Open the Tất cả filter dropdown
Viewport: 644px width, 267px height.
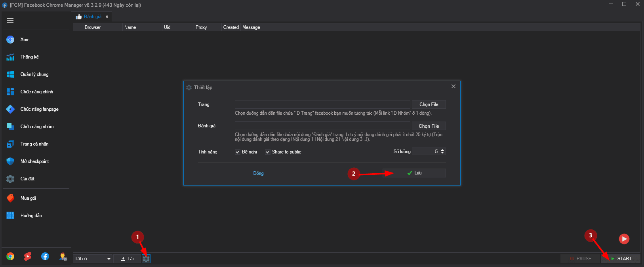93,259
